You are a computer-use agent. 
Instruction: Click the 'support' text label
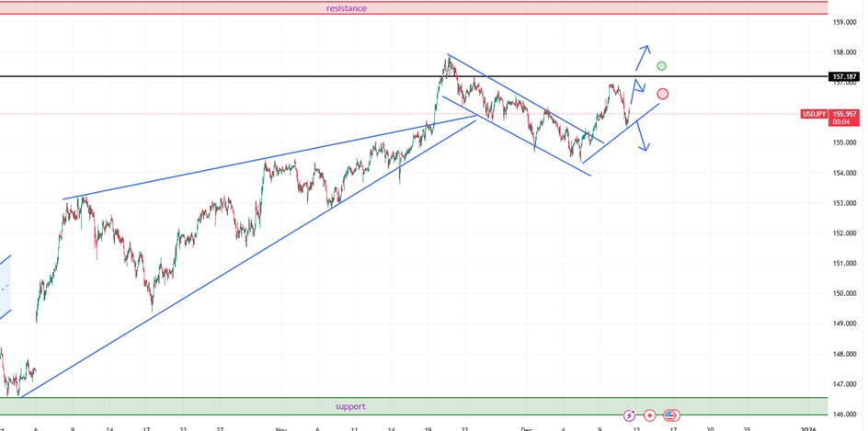click(349, 406)
